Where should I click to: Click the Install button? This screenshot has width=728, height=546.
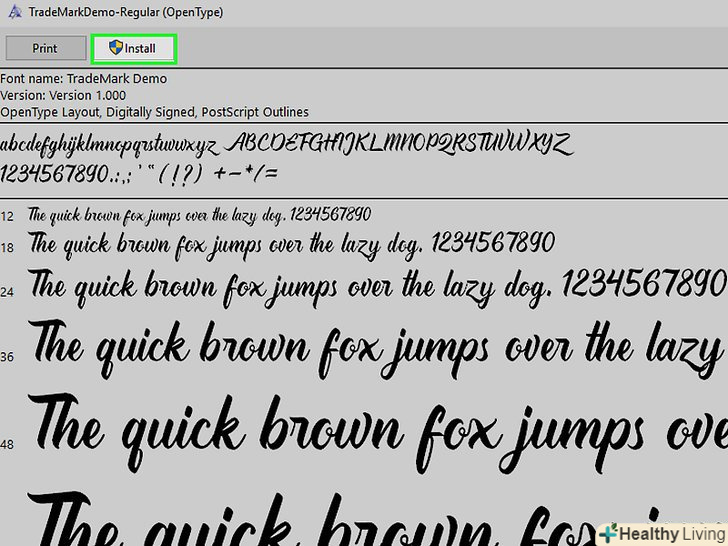click(133, 48)
